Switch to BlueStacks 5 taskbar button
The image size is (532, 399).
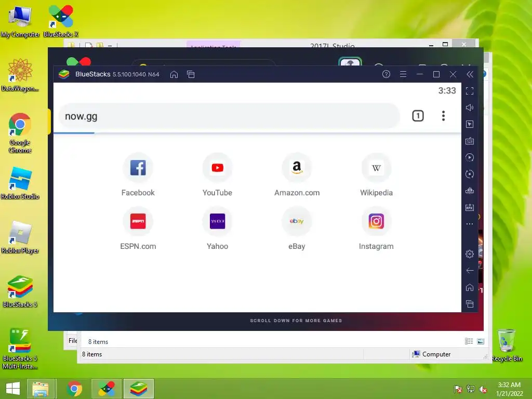click(138, 389)
